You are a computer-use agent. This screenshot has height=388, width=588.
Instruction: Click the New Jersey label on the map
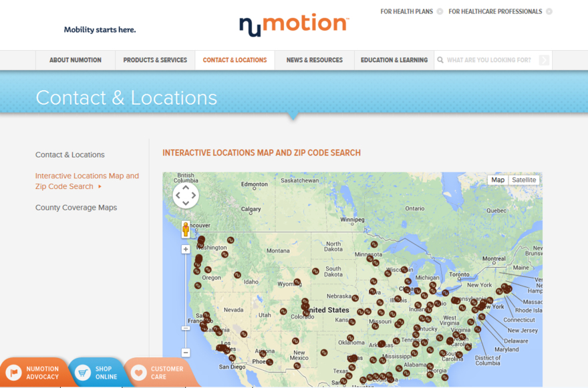523,331
